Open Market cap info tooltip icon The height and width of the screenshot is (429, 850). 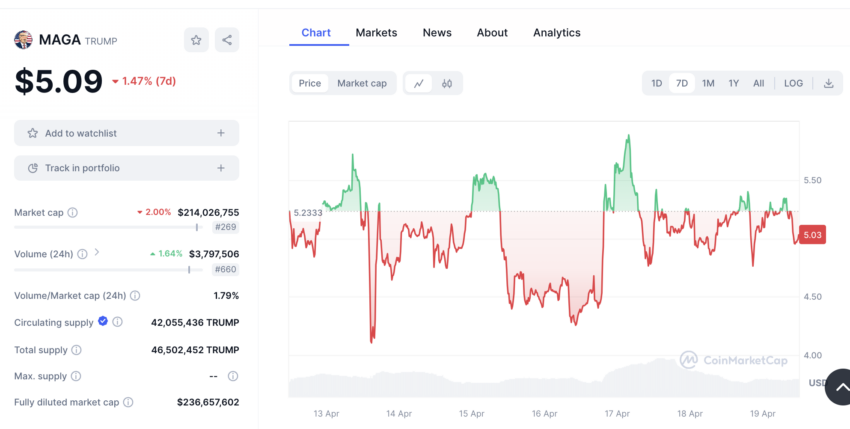click(x=72, y=213)
